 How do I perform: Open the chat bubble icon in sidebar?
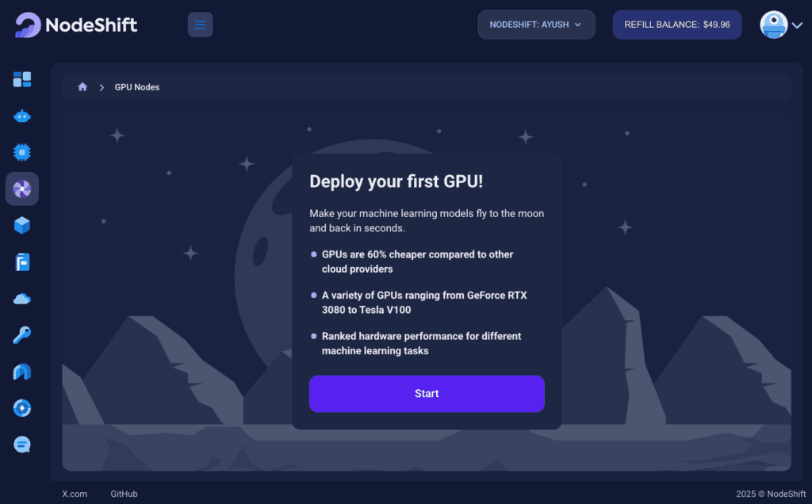21,445
